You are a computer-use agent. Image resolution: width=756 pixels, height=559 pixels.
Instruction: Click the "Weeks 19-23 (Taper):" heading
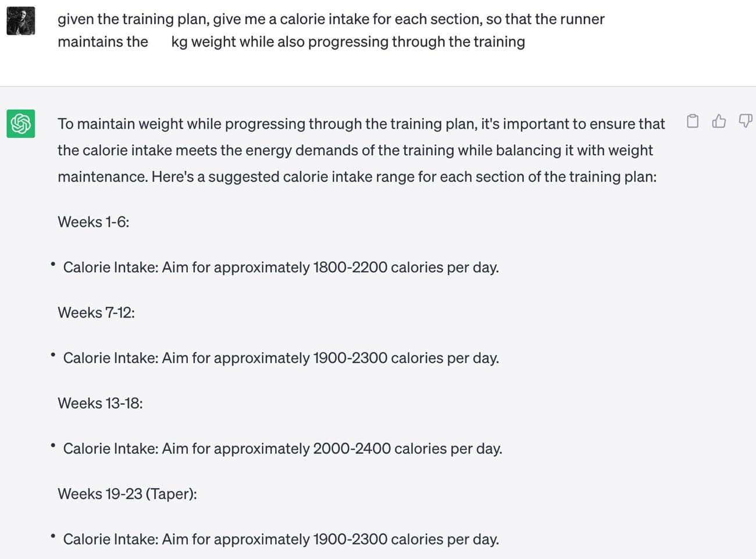(x=127, y=494)
